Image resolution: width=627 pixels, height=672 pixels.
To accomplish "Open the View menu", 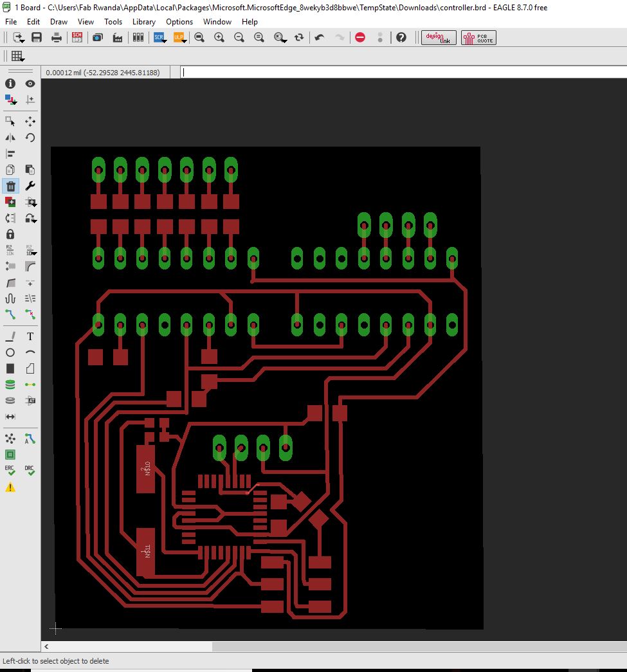I will [86, 21].
